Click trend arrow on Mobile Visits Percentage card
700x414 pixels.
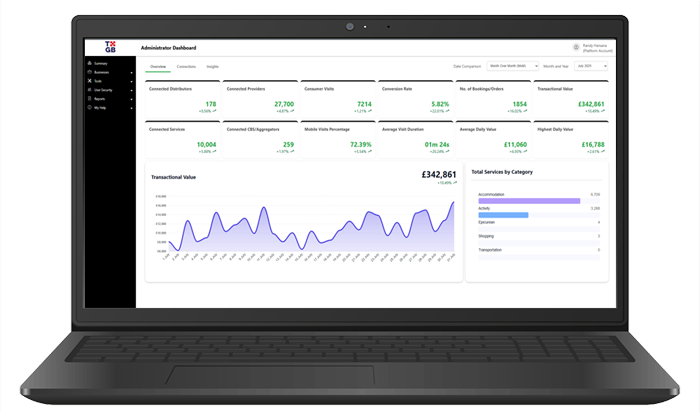tap(370, 151)
